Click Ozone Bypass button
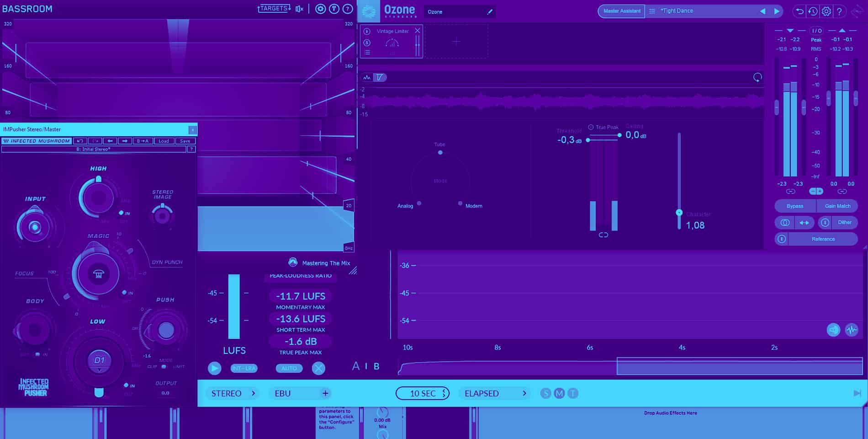868x439 pixels. pyautogui.click(x=795, y=206)
